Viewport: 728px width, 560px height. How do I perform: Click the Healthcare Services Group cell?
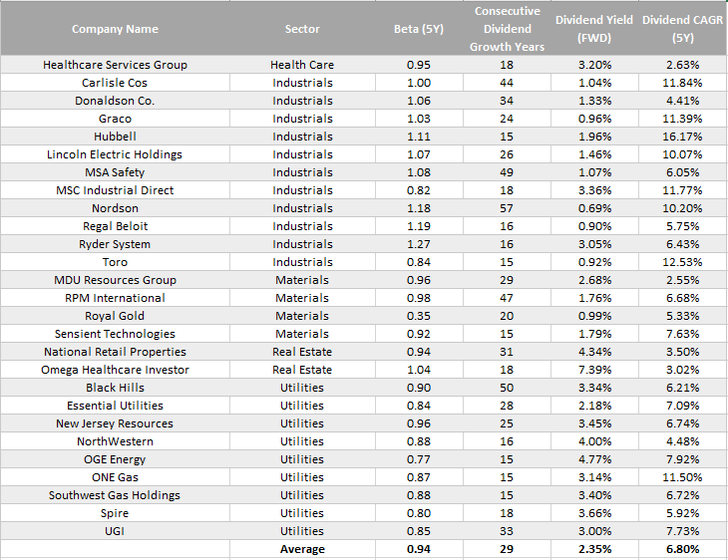click(x=115, y=65)
